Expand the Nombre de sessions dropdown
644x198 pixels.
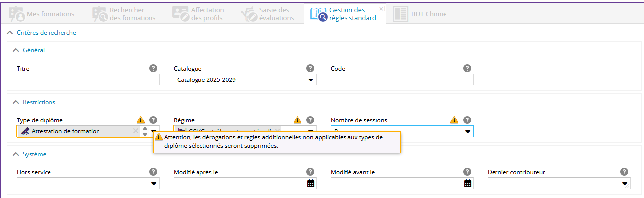(467, 132)
